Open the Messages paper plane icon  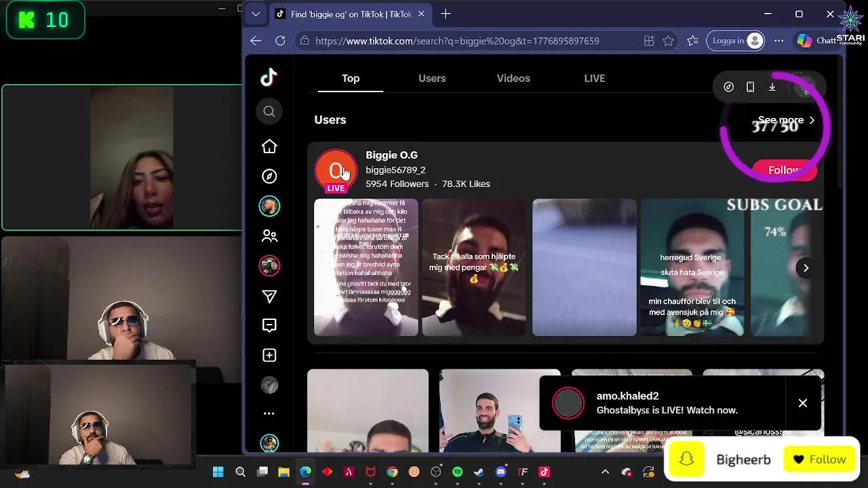(x=269, y=296)
